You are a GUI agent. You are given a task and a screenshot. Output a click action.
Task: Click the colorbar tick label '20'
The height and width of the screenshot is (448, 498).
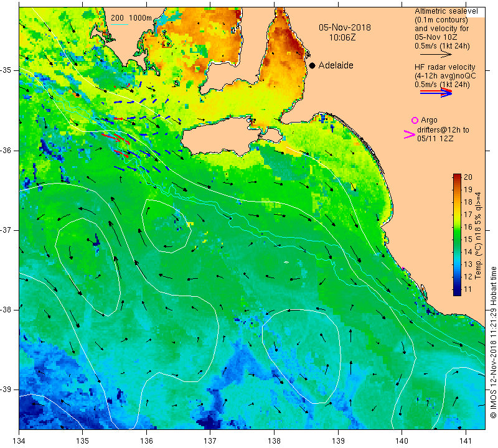tap(468, 177)
